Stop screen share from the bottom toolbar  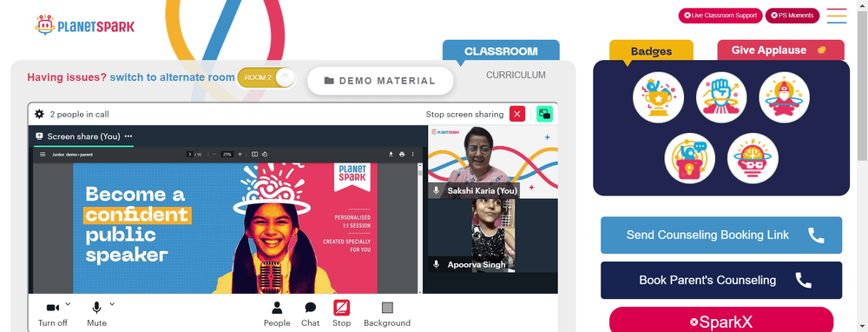tap(341, 314)
